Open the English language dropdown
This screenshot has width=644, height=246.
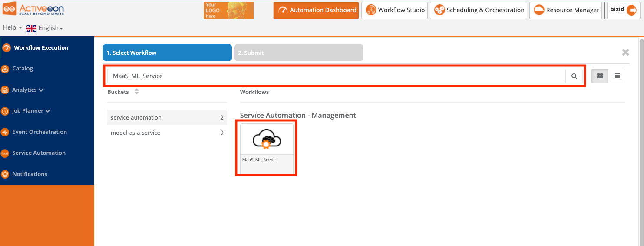(x=51, y=28)
